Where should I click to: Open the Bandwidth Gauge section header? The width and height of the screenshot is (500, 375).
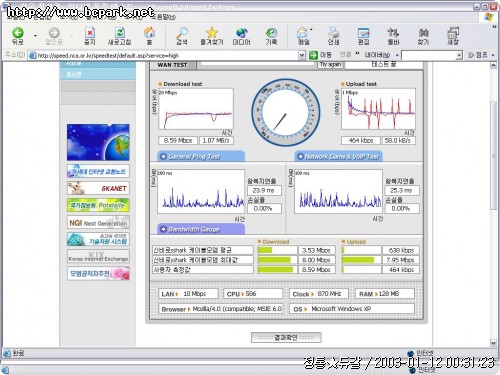(x=201, y=229)
